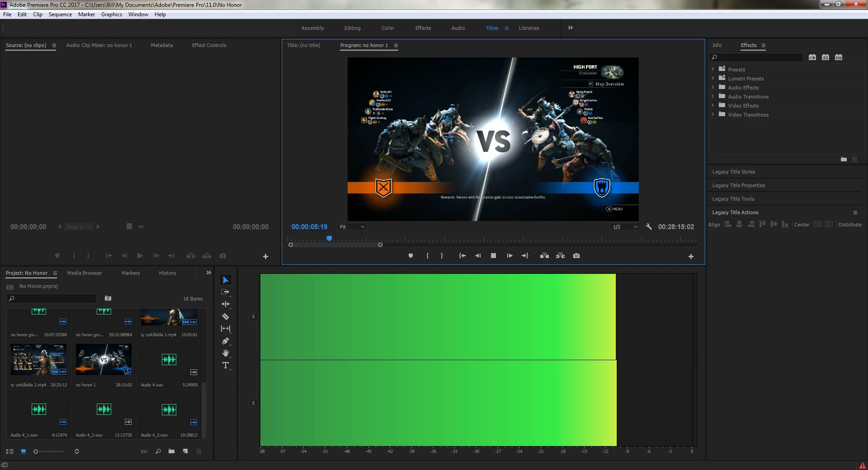Screen dimensions: 868x470
Task: Click Mark In in the Program monitor
Action: coord(427,256)
